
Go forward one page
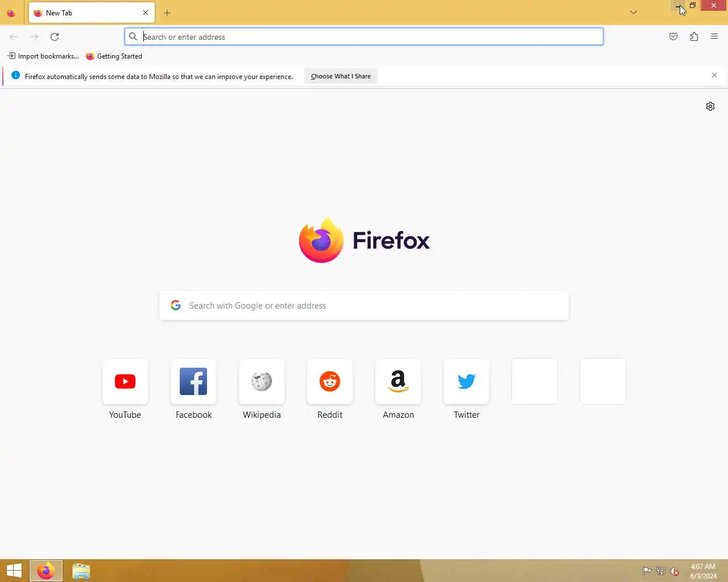pyautogui.click(x=34, y=36)
